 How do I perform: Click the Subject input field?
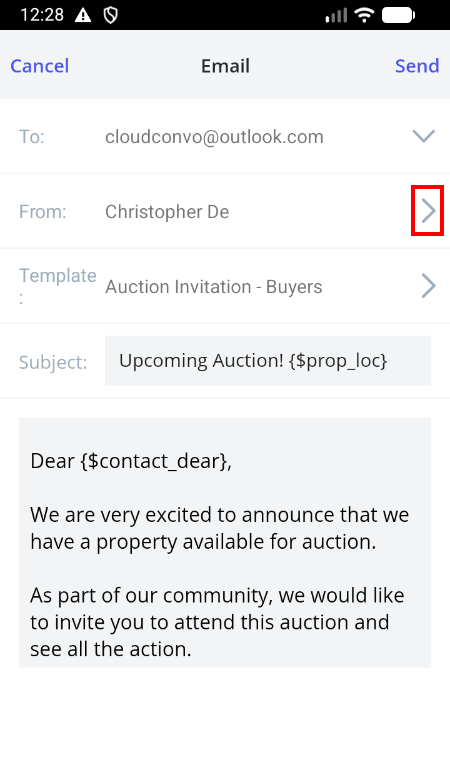point(268,361)
